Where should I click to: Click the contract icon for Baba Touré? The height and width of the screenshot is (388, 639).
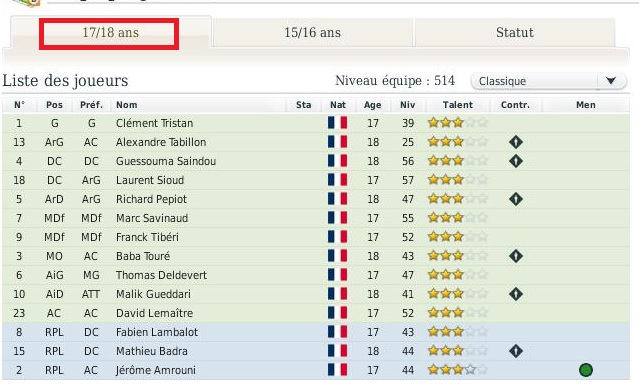[x=516, y=256]
